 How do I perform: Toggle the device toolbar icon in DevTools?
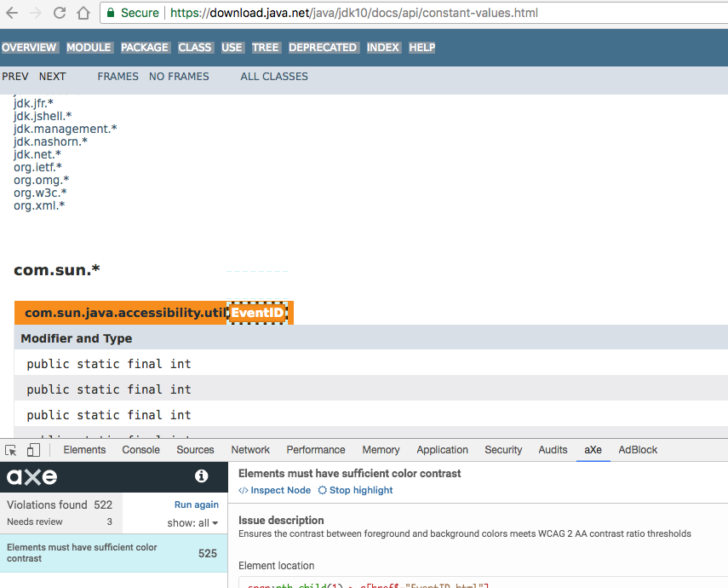coord(34,450)
